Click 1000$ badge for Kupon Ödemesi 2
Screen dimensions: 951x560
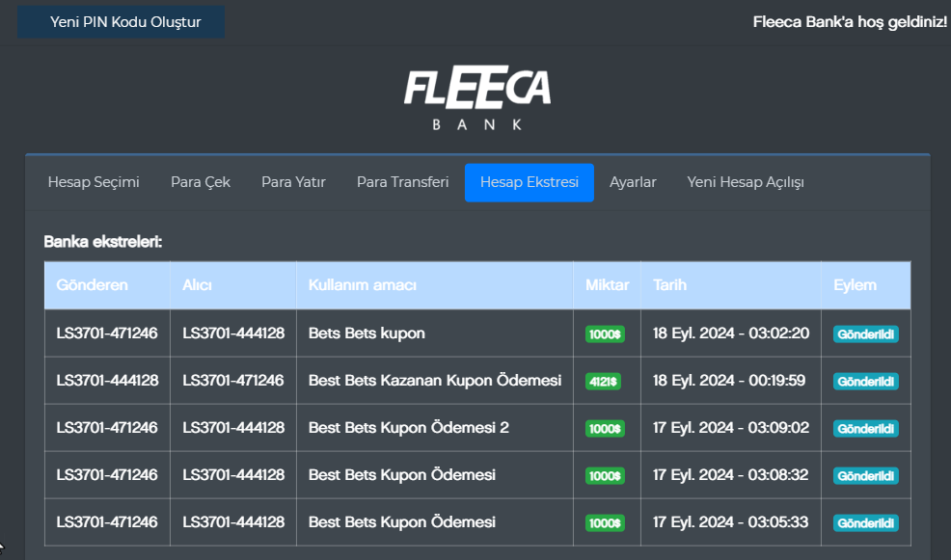point(605,429)
